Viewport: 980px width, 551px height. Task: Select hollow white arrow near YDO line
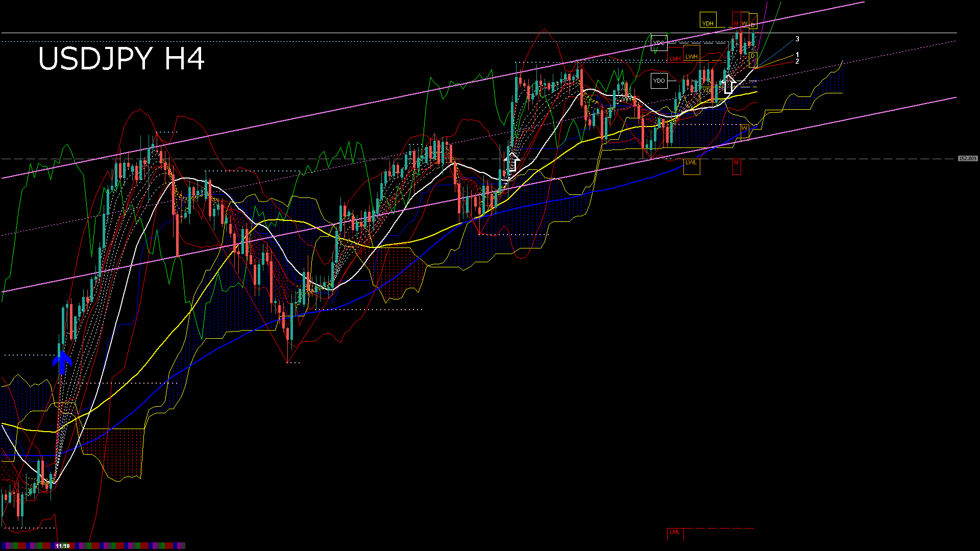729,84
